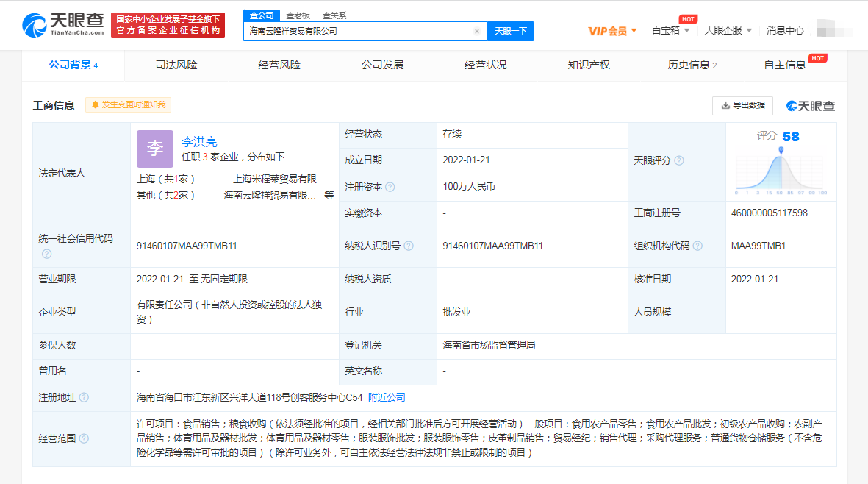Click help icon next to 组织机构代码

pos(697,246)
